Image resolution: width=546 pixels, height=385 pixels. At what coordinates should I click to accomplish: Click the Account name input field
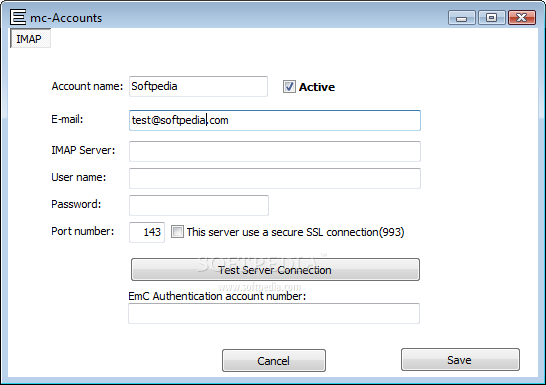198,86
